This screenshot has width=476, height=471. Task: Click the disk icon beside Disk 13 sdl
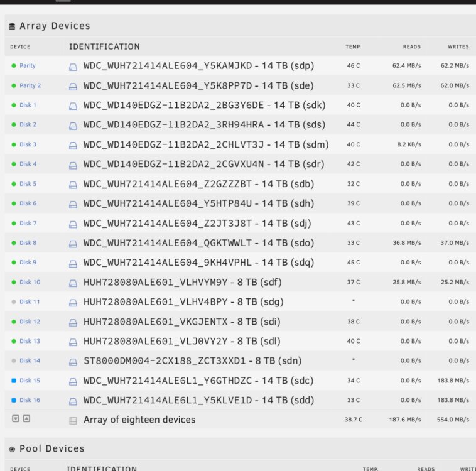(73, 342)
